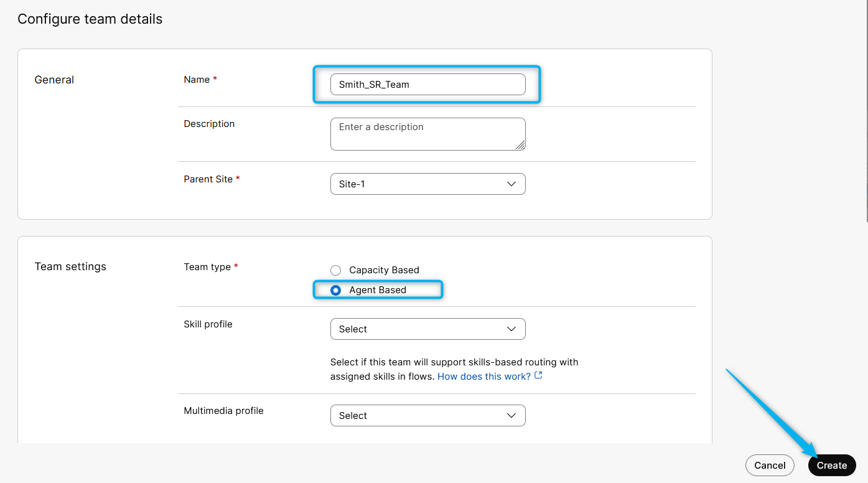
Task: Click the Agent Based option label text
Action: 378,290
